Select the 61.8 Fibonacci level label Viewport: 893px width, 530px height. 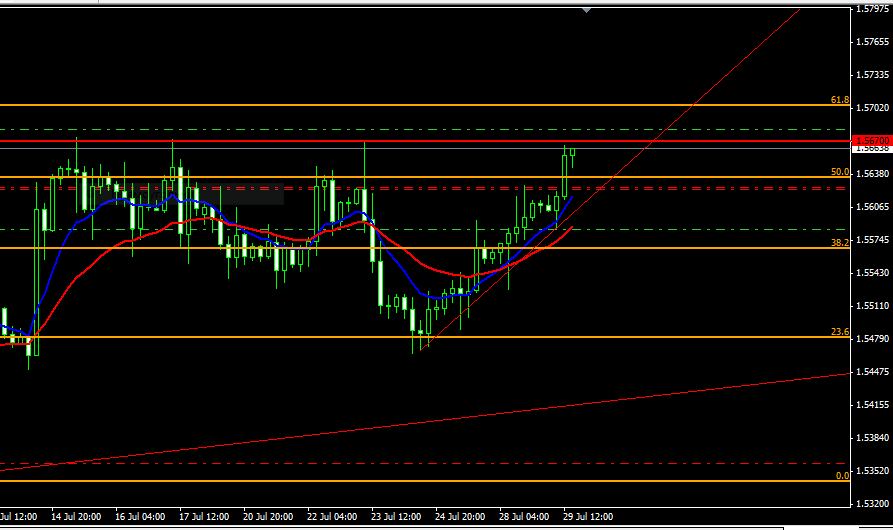click(x=839, y=100)
